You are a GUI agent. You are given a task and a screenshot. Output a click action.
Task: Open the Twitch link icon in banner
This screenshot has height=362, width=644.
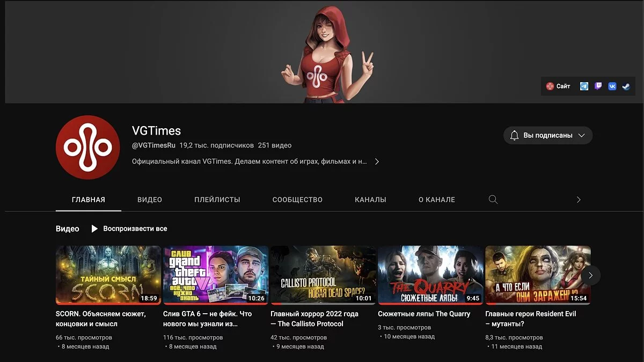[598, 86]
